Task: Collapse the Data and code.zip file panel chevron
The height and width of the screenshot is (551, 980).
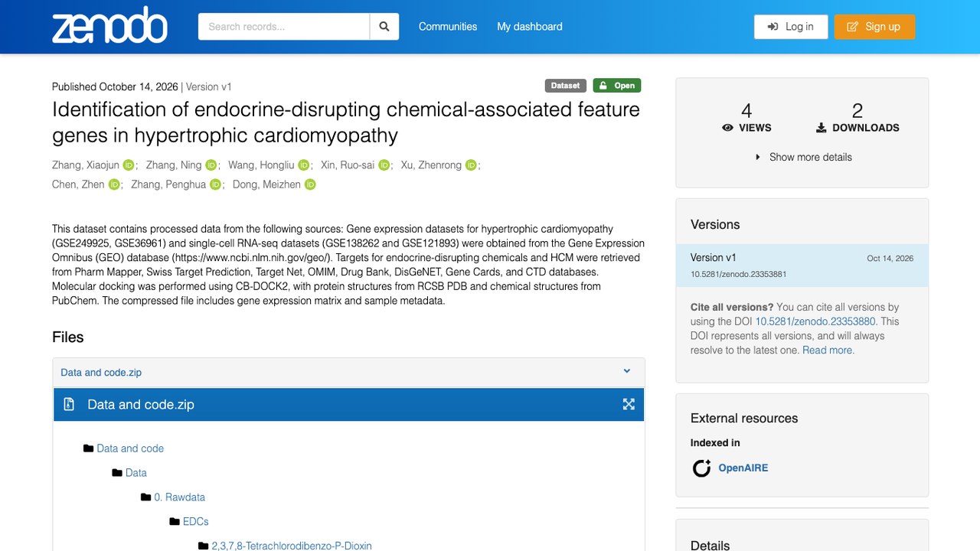Action: click(x=626, y=371)
